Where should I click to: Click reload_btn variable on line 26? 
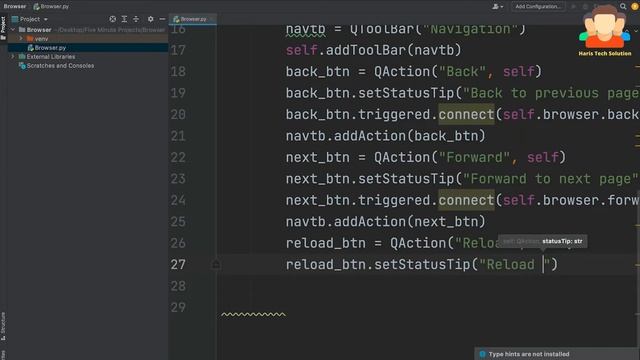click(x=326, y=243)
